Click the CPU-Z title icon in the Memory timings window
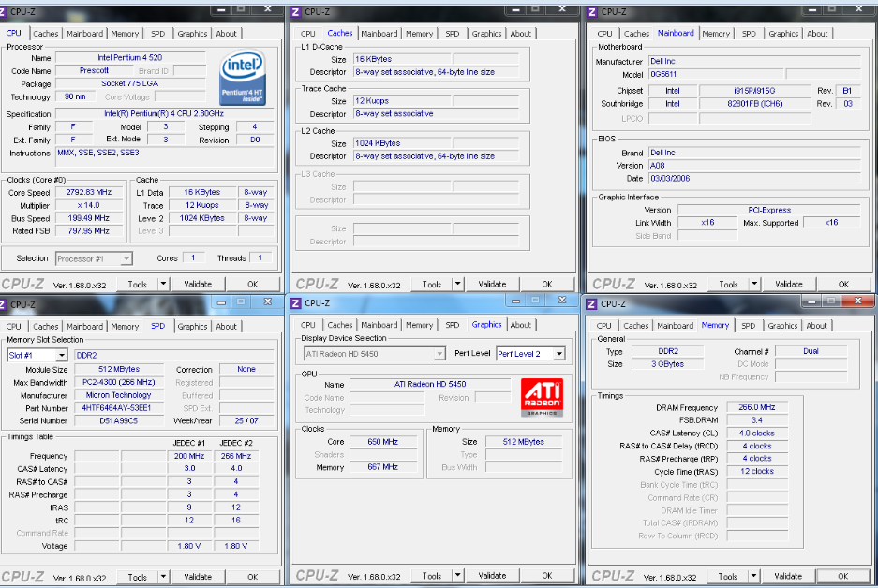The image size is (878, 588). [x=591, y=303]
